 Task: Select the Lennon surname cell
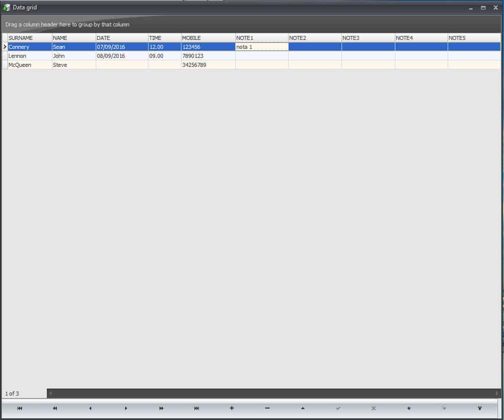[x=29, y=56]
